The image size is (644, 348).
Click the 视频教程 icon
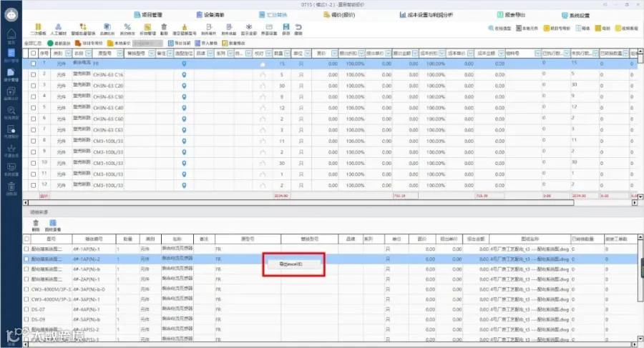point(626,29)
